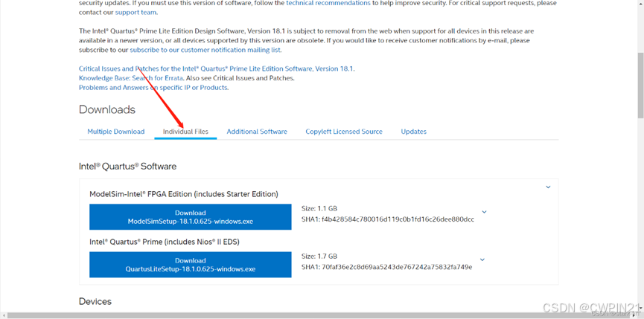Viewport: 644px width, 319px height.
Task: Open subscribe to customer notification mailing list link
Action: coord(205,50)
